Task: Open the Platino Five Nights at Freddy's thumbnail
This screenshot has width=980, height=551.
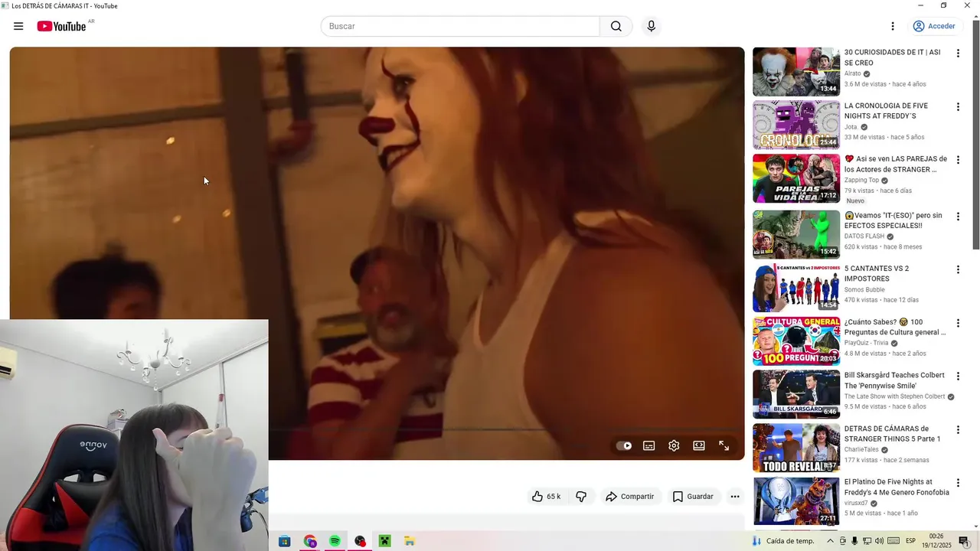Action: pyautogui.click(x=796, y=501)
